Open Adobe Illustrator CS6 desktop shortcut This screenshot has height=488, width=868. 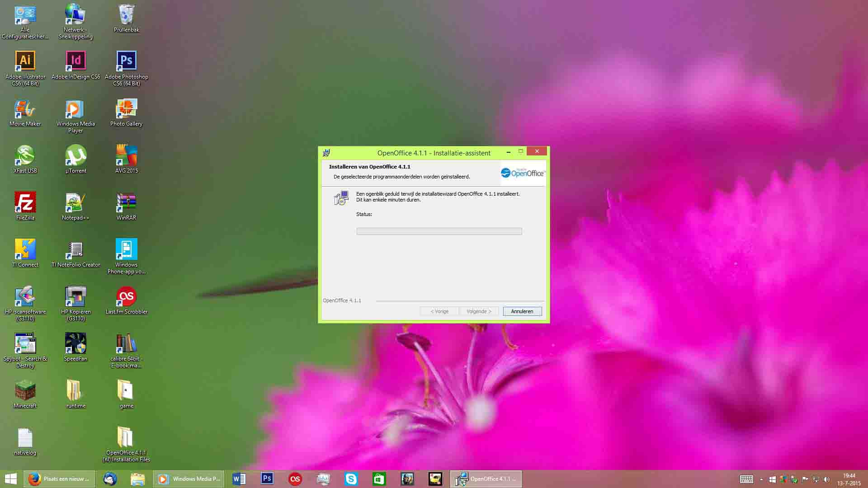click(x=25, y=61)
